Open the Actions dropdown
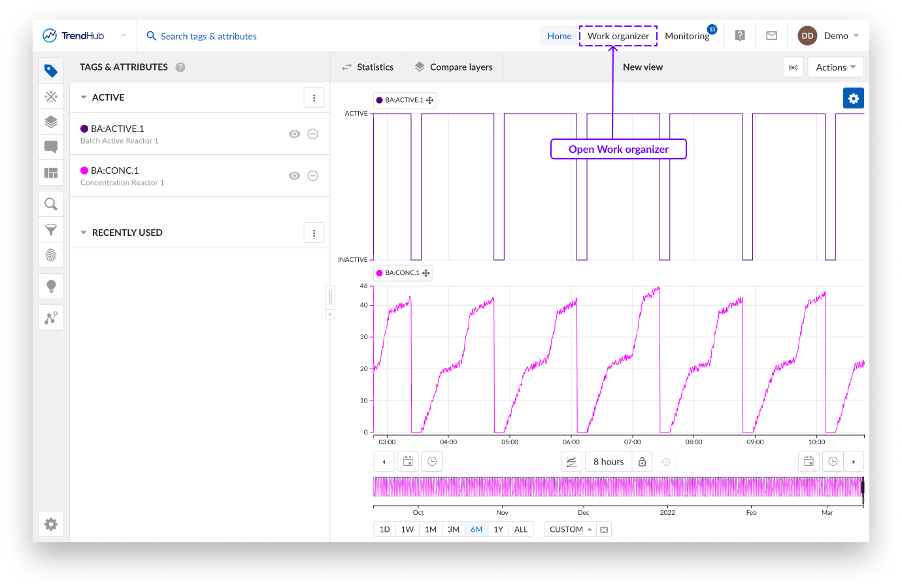The width and height of the screenshot is (902, 588). pos(835,67)
